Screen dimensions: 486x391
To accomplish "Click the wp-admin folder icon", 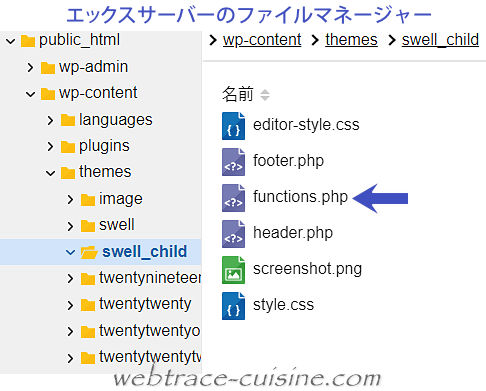I will (x=48, y=68).
